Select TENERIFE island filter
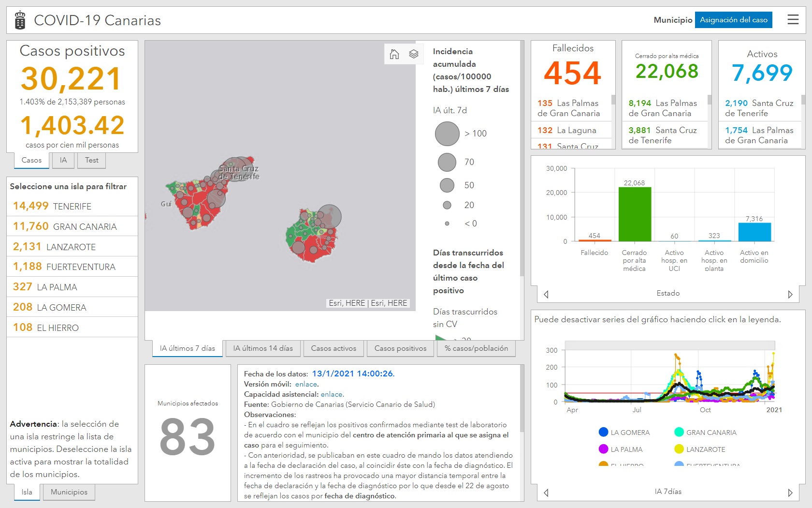The height and width of the screenshot is (508, 812). [x=72, y=206]
